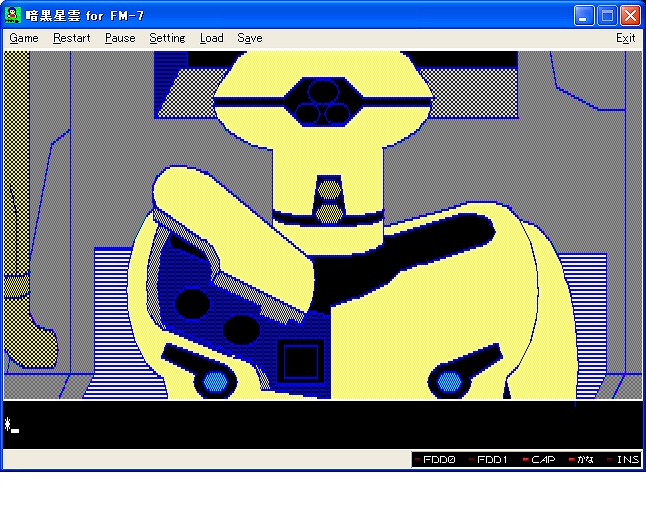This screenshot has width=646, height=512.
Task: Open the Game menu
Action: pyautogui.click(x=23, y=38)
